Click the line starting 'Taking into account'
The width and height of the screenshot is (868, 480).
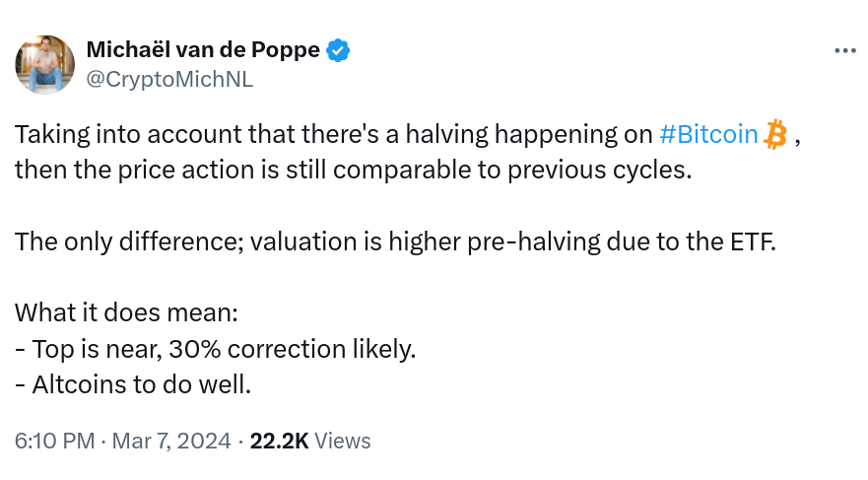(x=408, y=134)
